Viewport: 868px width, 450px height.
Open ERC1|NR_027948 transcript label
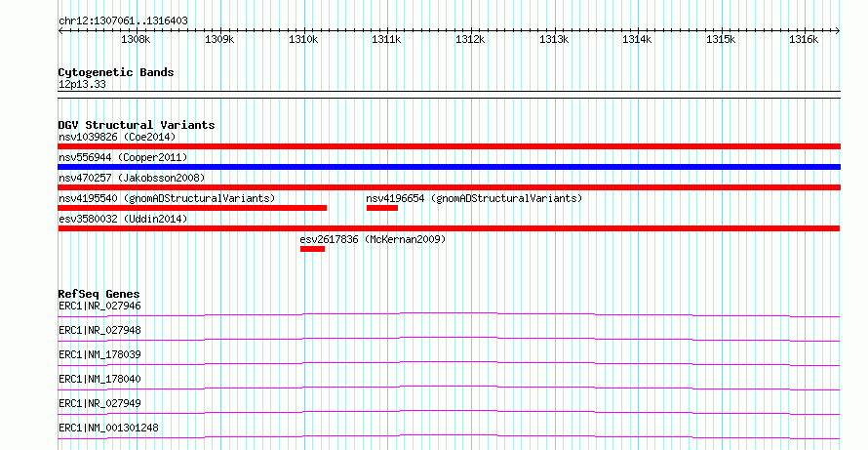coord(99,330)
